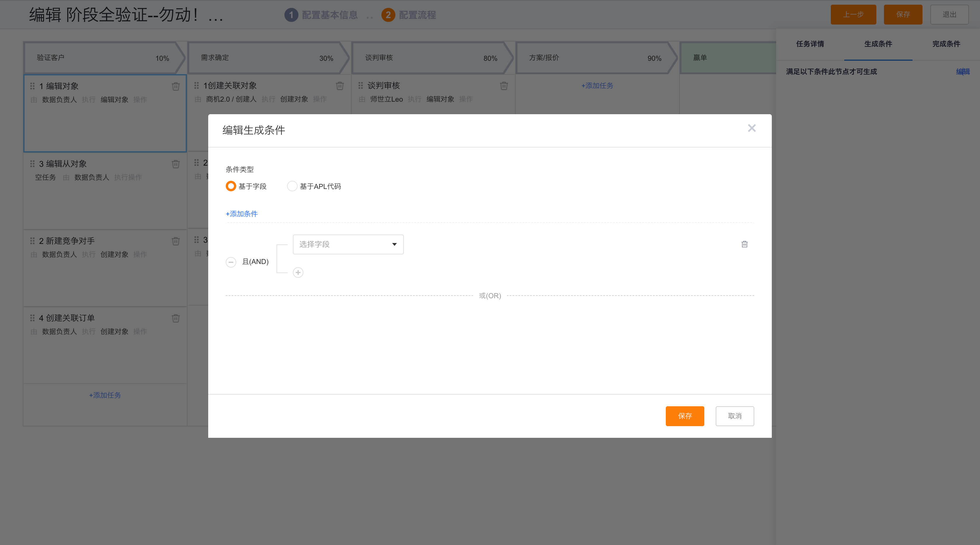Switch to the 完成条件 tab

tap(946, 44)
